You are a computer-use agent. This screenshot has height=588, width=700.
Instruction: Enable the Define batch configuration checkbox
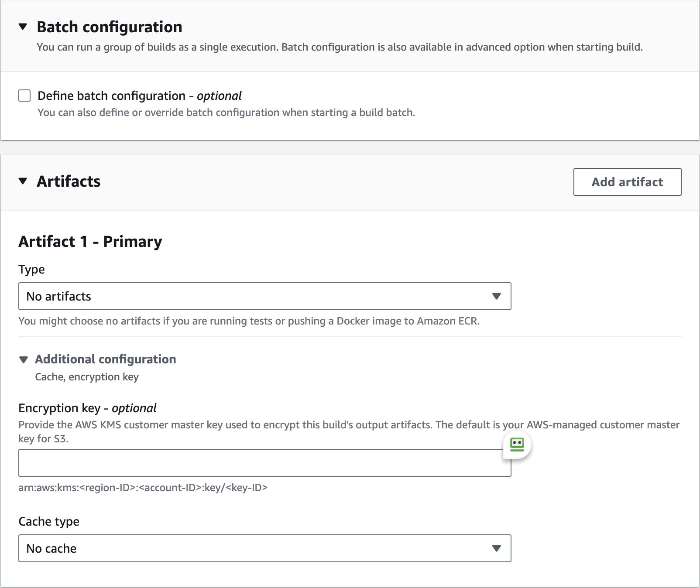24,96
